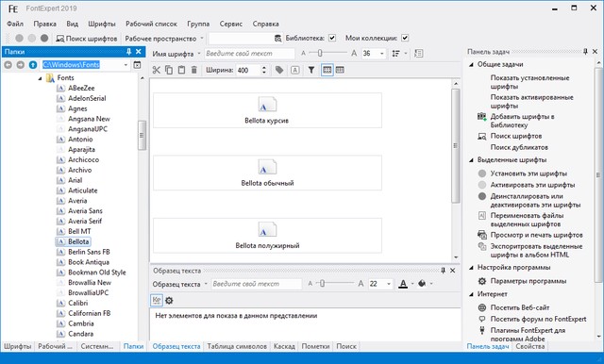Screen dimensions: 604x364
Task: Pin the Папки panel
Action: [x=128, y=52]
